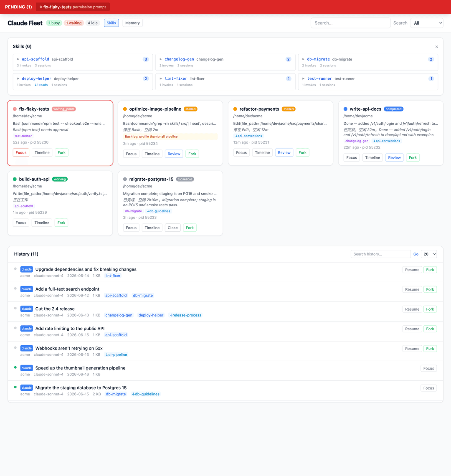This screenshot has width=451, height=476.
Task: Click the working badge on build-auth-api
Action: 60,179
